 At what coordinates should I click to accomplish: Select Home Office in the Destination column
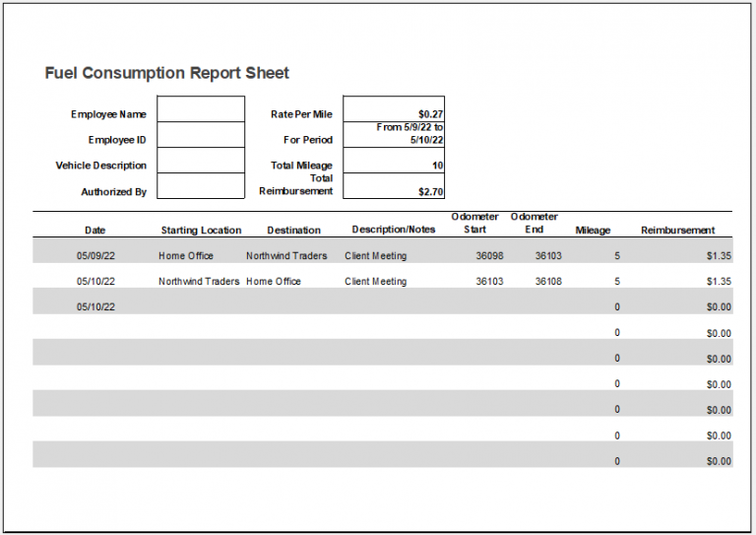[x=274, y=282]
